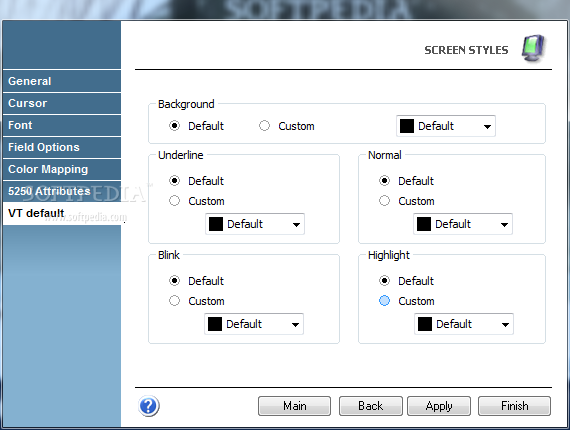
Task: Switch to Color Mapping section
Action: (x=62, y=169)
